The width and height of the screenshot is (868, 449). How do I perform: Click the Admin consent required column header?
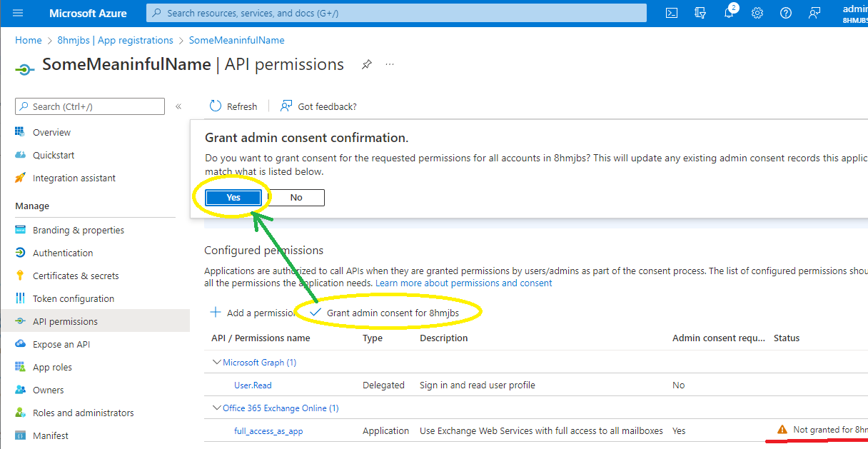click(719, 338)
